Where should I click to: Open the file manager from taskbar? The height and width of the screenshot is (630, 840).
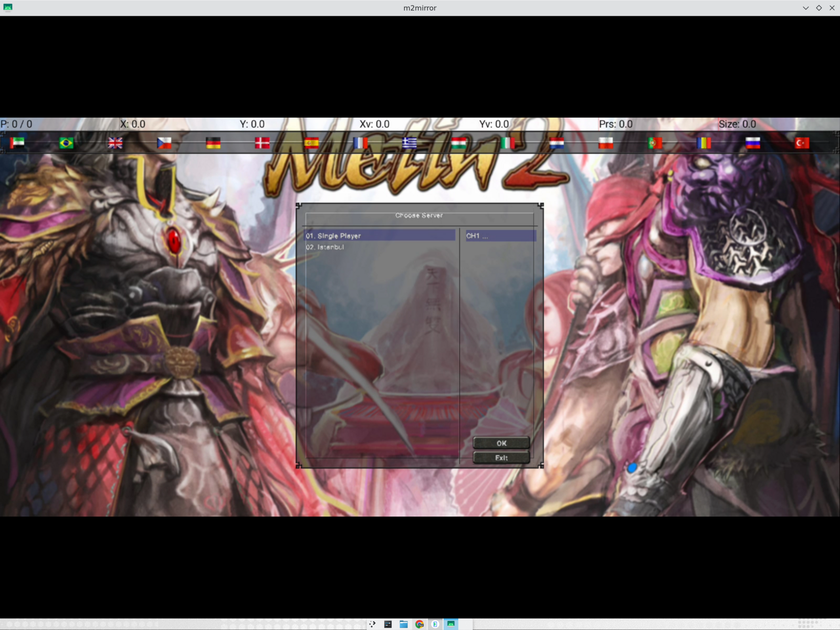tap(404, 624)
